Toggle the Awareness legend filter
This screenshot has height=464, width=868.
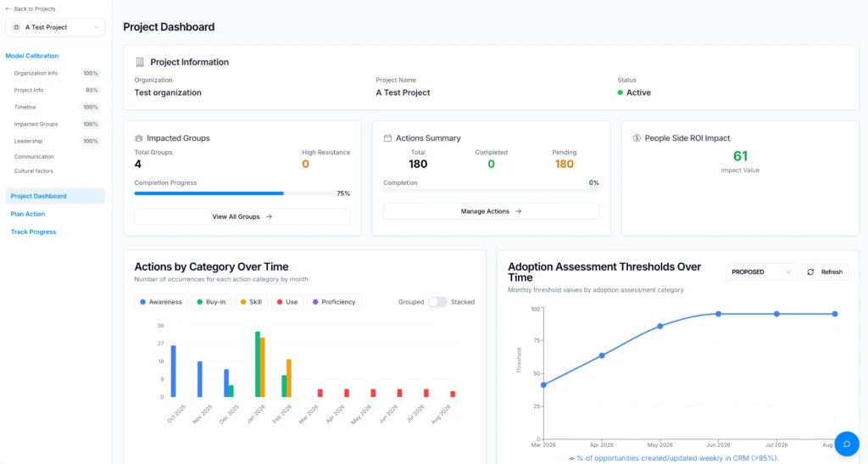click(x=160, y=302)
